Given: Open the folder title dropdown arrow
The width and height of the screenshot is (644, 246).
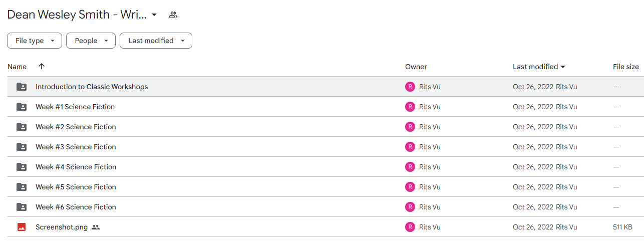Looking at the screenshot, I should [x=154, y=15].
